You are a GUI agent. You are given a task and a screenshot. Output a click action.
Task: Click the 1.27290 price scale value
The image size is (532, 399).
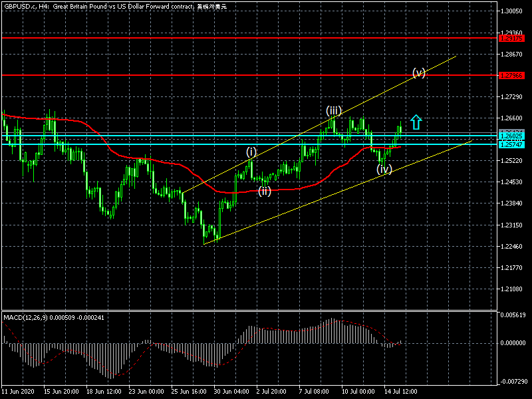tap(511, 96)
